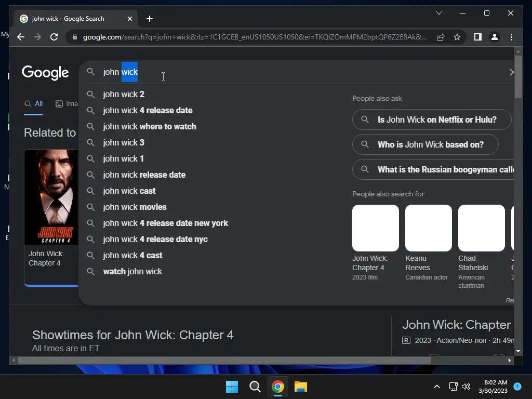Open the Keanu Reeves card

[x=428, y=243]
